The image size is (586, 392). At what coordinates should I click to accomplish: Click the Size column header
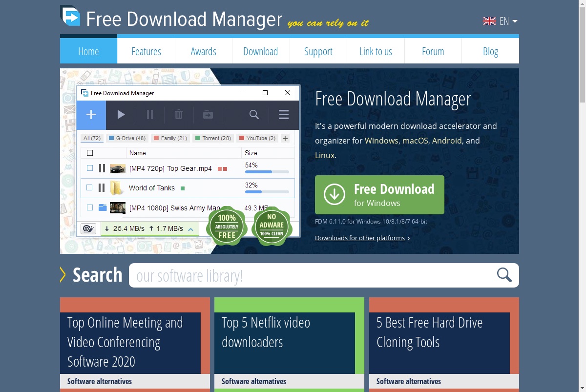tap(251, 153)
